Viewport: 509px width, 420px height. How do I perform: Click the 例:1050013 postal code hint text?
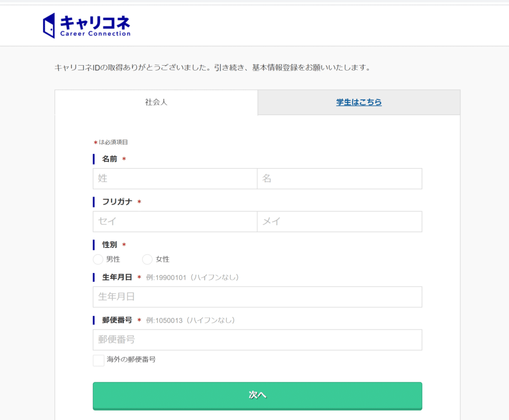pos(190,321)
